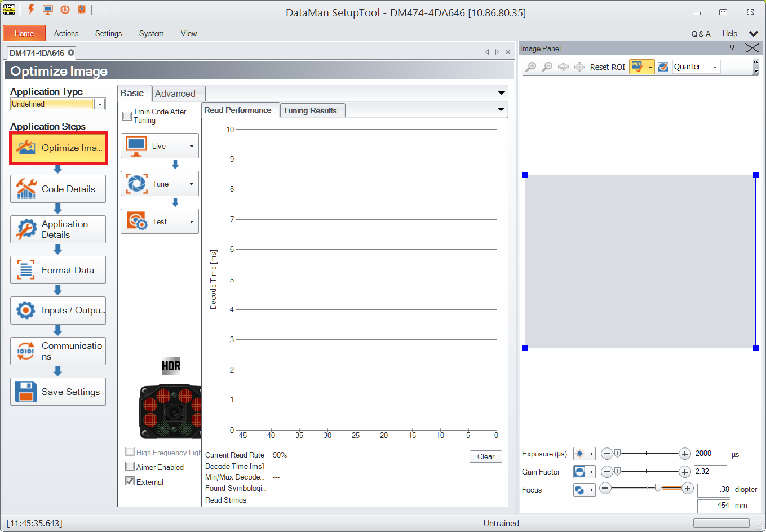Click the Focus auto-adjust icon
The image size is (766, 532).
pos(580,490)
